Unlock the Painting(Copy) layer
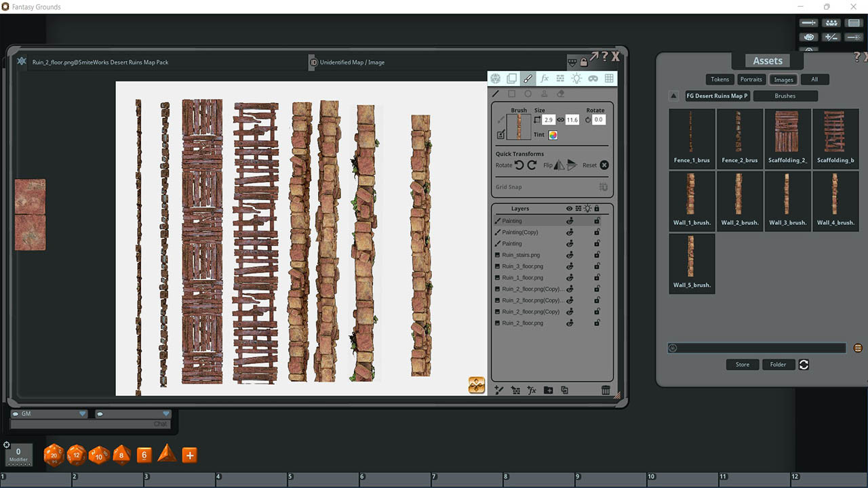The width and height of the screenshot is (868, 488). coord(597,232)
